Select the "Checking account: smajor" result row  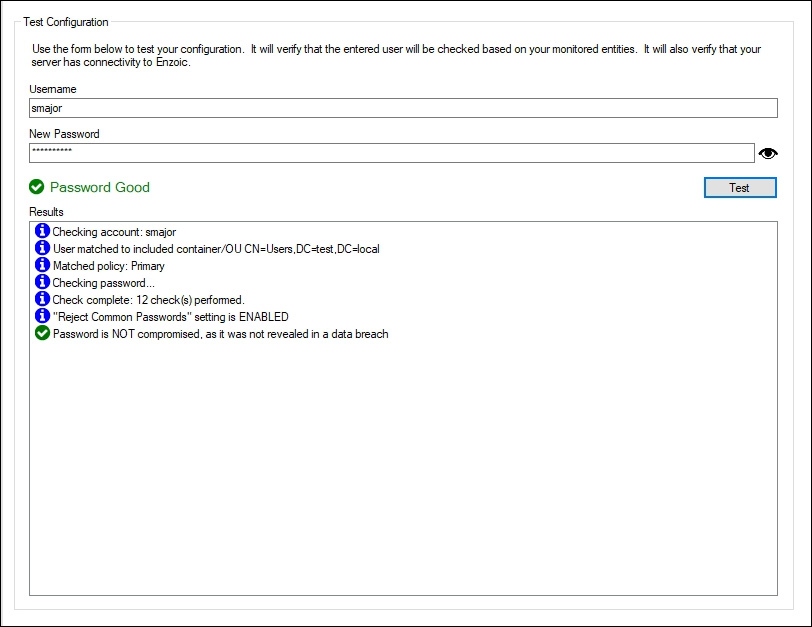pos(114,232)
